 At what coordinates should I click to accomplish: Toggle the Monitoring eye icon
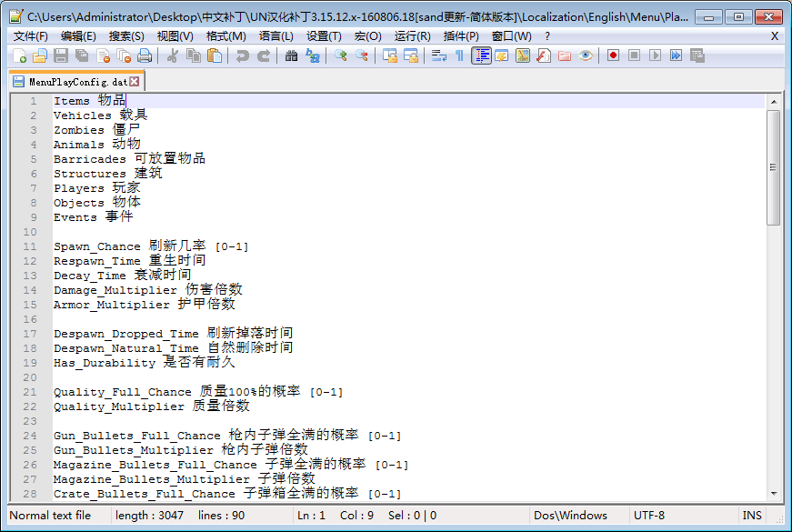pos(586,55)
